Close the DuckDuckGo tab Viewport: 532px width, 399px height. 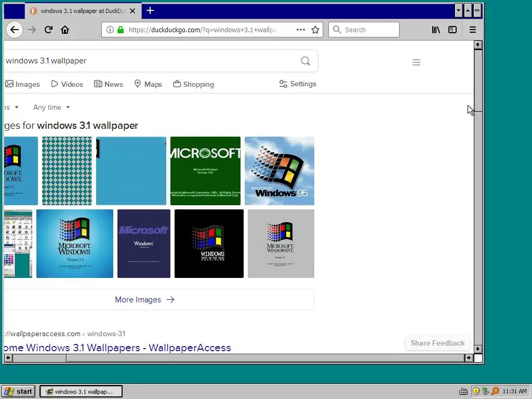pos(132,11)
